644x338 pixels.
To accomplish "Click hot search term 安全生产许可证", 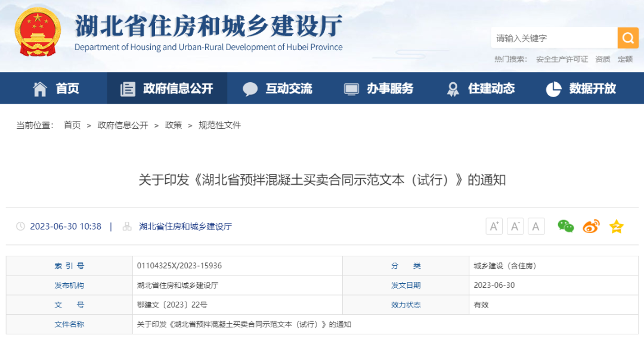I will point(562,59).
